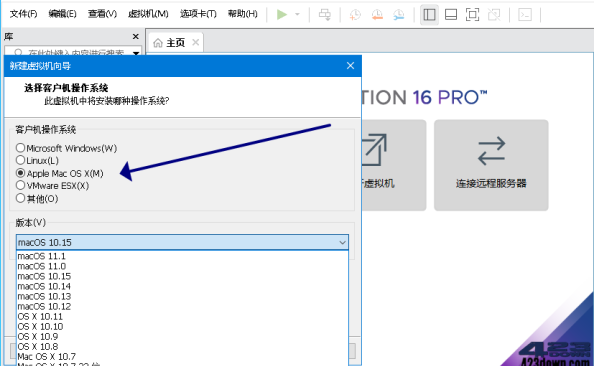Screen dimensions: 594x366
Task: Choose Mac OS X 10.7 from list
Action: click(182, 357)
